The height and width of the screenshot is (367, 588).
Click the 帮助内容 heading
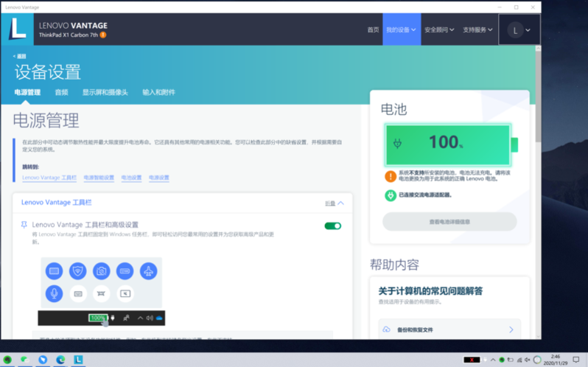pyautogui.click(x=394, y=265)
